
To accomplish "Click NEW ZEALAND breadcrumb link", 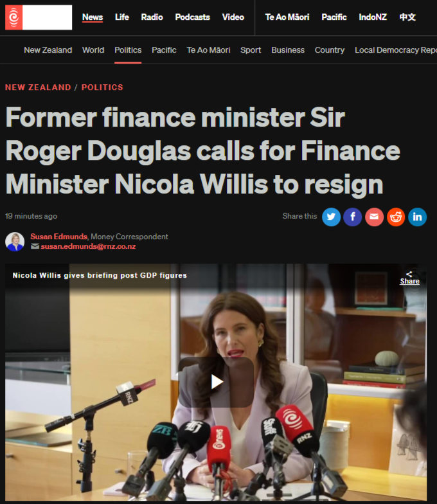I will pyautogui.click(x=38, y=87).
